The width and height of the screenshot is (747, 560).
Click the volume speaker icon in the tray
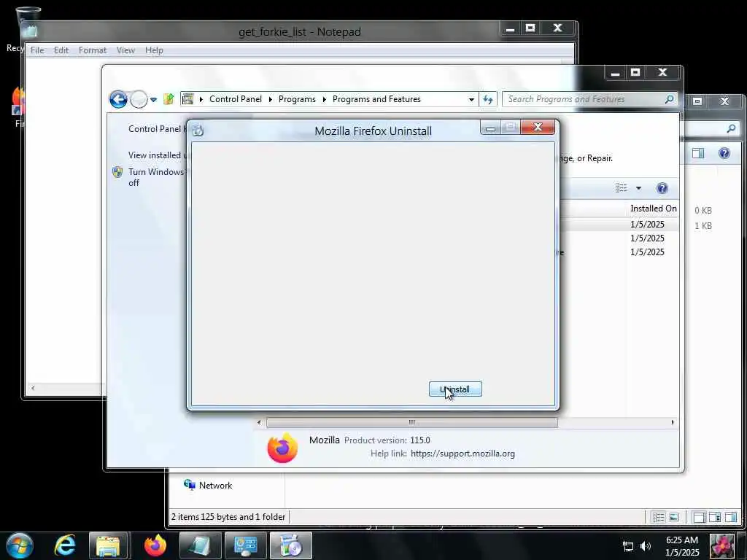click(646, 546)
